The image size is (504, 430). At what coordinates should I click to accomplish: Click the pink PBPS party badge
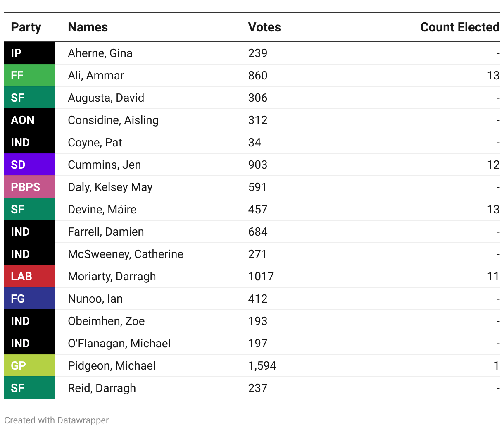click(x=29, y=187)
